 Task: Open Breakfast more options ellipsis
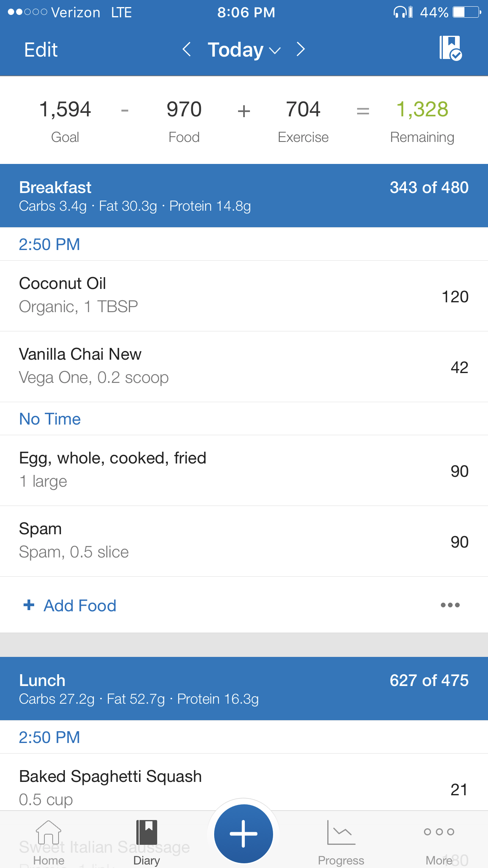click(x=450, y=605)
